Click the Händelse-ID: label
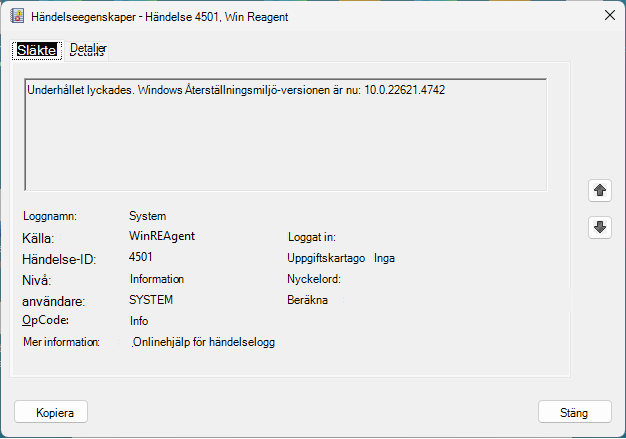 point(59,260)
